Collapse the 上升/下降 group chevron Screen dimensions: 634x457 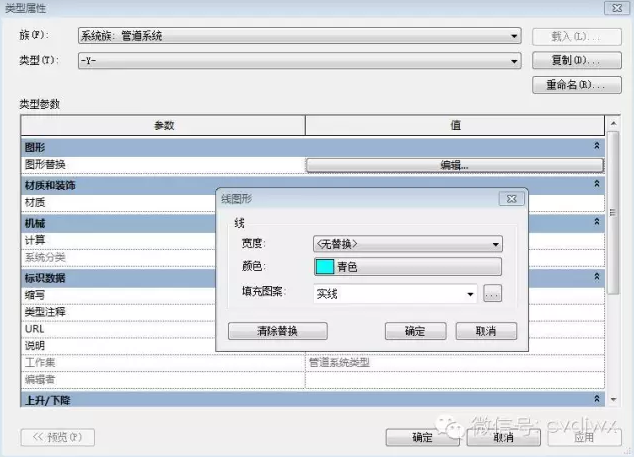[x=597, y=400]
